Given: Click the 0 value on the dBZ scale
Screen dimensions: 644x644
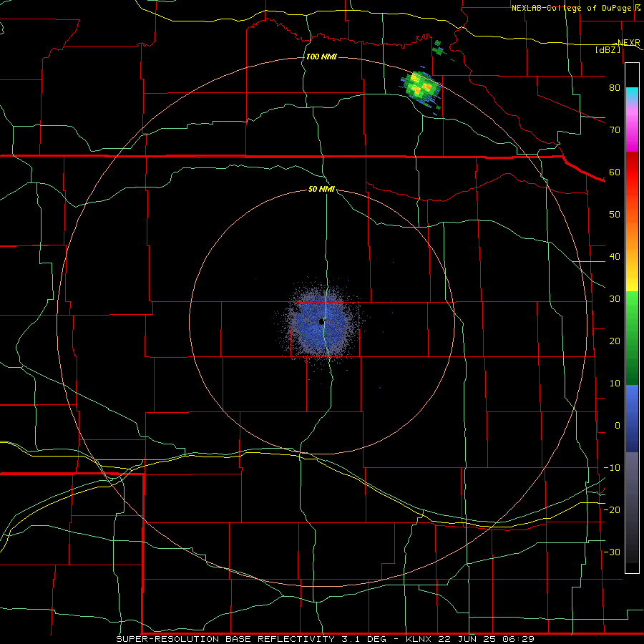Looking at the screenshot, I should (x=618, y=426).
